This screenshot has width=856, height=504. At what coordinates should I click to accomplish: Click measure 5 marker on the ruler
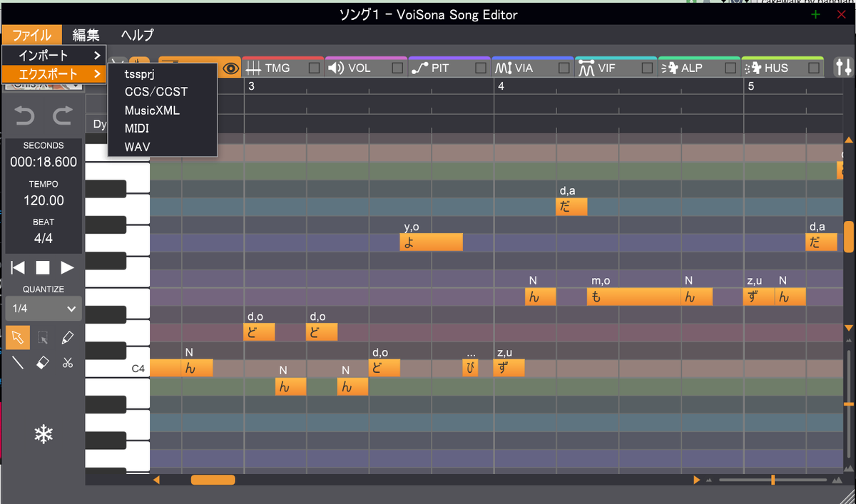tap(750, 86)
